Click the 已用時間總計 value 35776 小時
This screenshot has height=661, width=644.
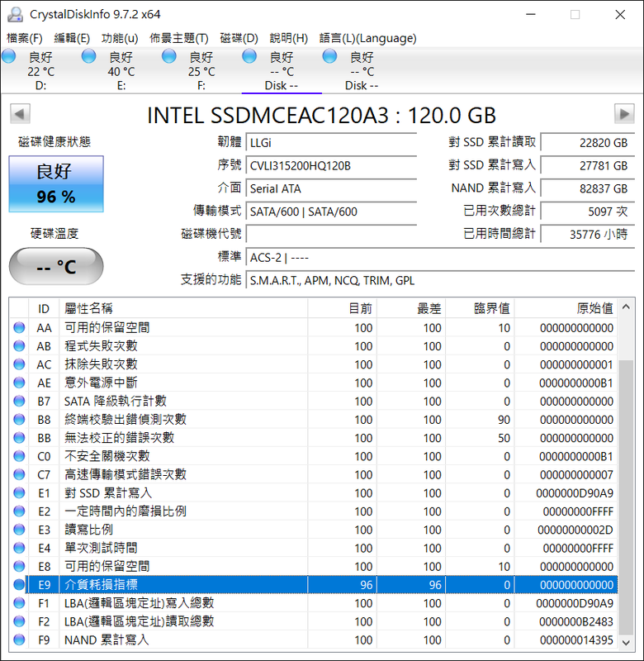[587, 234]
